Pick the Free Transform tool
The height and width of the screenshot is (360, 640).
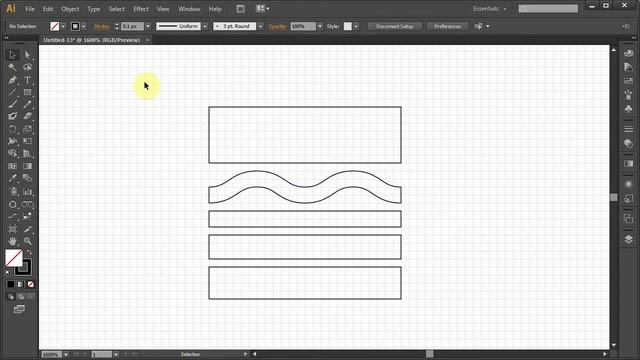27,141
